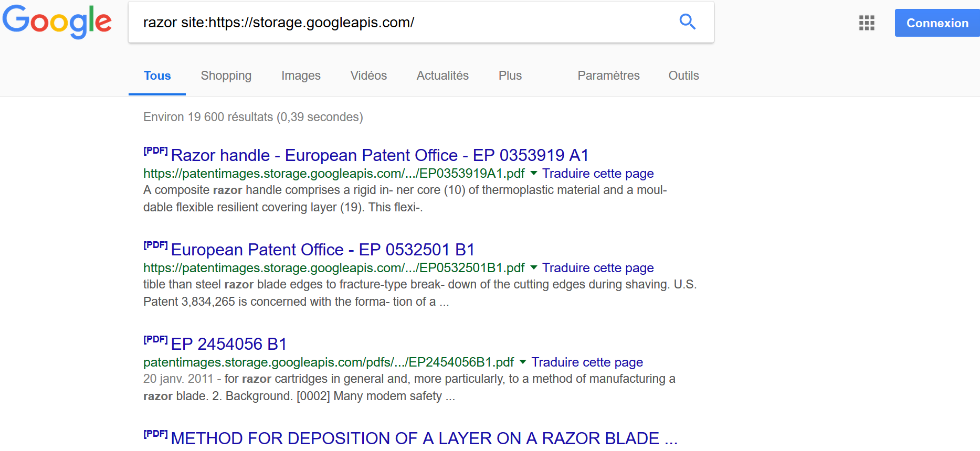Open Razor handle EP 0353919 A1 result
The width and height of the screenshot is (980, 451).
point(380,155)
